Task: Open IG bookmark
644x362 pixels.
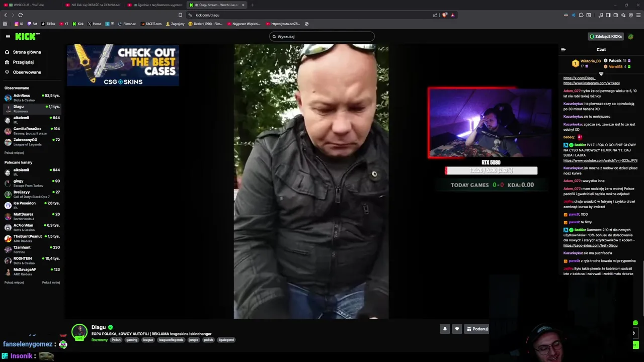Action: [19, 24]
